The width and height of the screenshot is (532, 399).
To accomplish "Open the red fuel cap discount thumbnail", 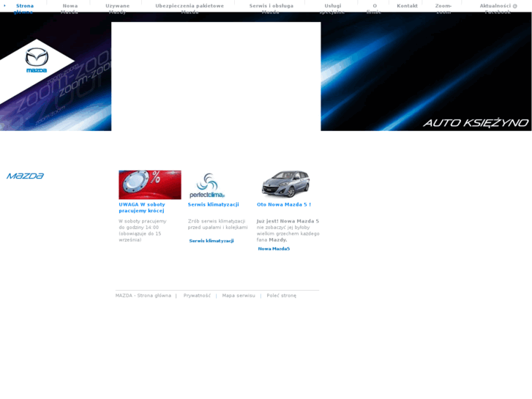I will pyautogui.click(x=149, y=184).
